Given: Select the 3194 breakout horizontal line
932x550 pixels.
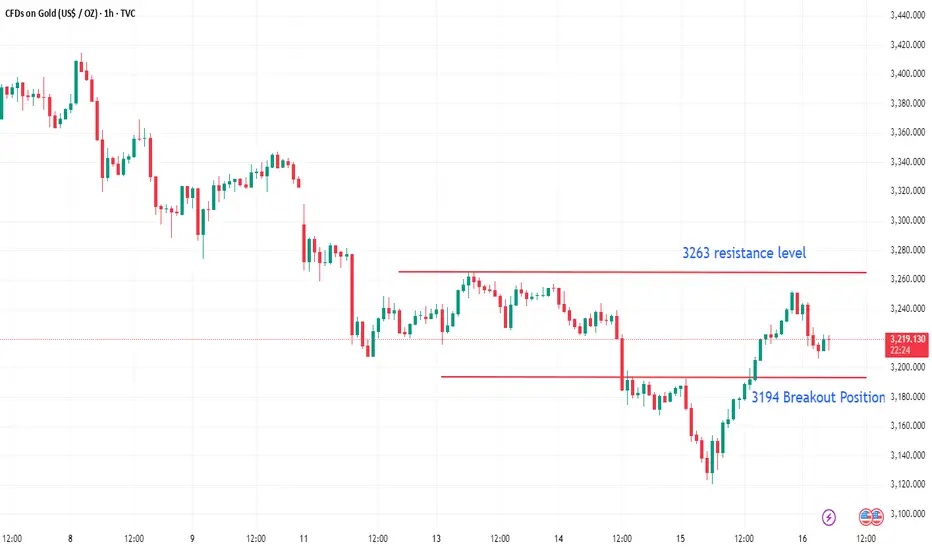Looking at the screenshot, I should tap(653, 377).
